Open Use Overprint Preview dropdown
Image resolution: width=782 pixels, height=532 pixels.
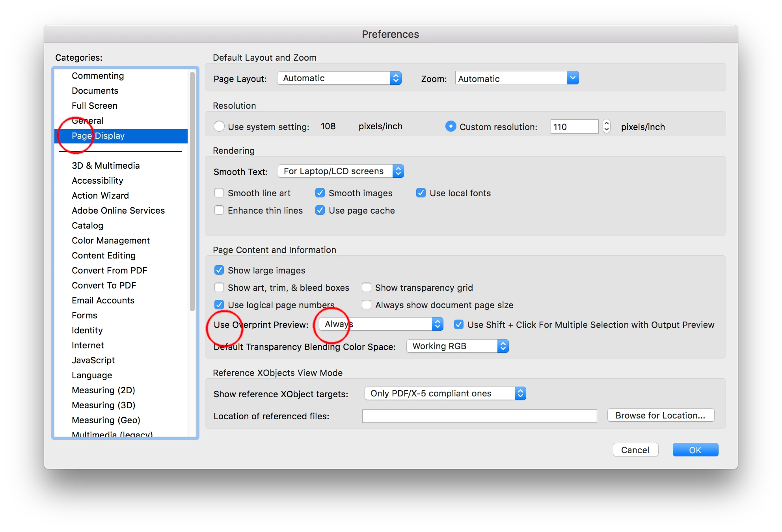[381, 324]
